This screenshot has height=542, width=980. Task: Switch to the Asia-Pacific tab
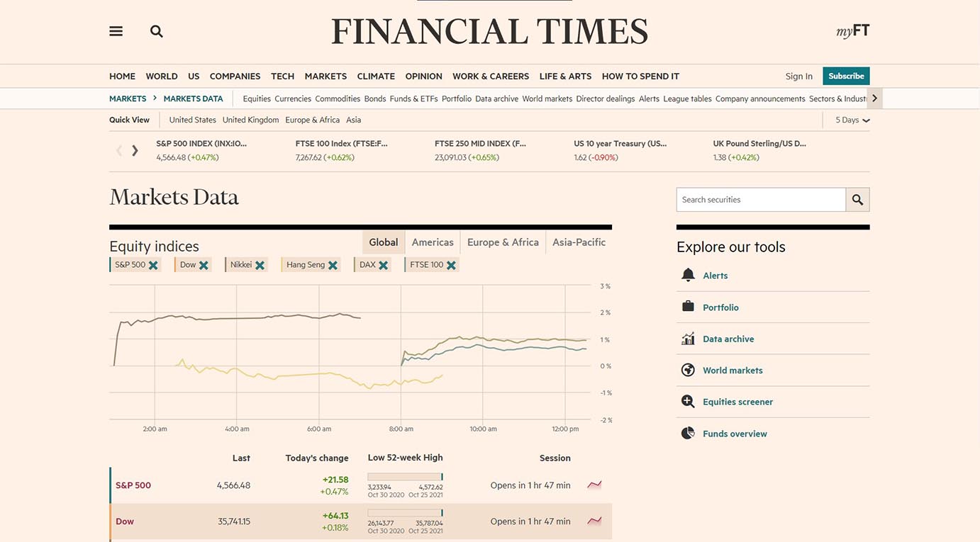point(579,242)
